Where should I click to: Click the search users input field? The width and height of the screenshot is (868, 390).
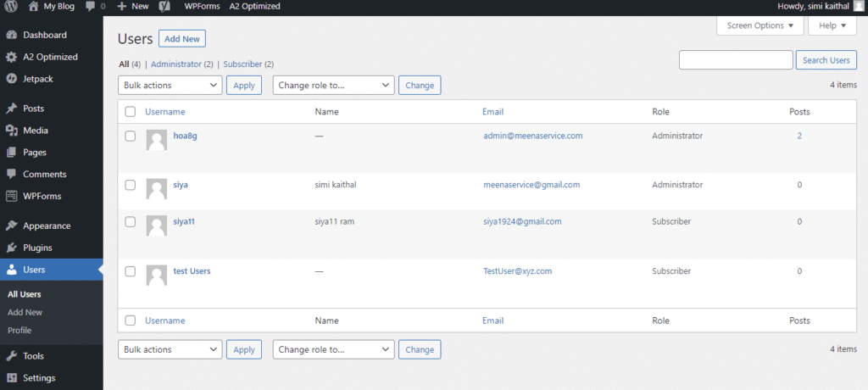click(x=736, y=60)
